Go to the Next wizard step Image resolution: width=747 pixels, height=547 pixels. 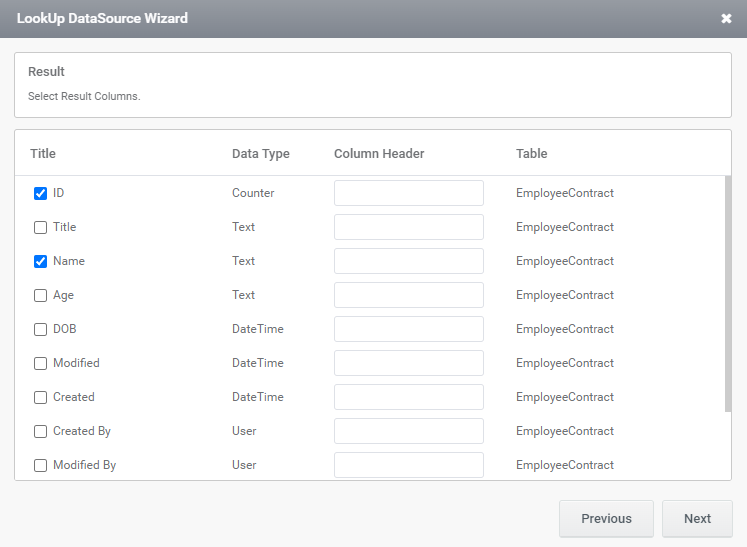pos(697,518)
